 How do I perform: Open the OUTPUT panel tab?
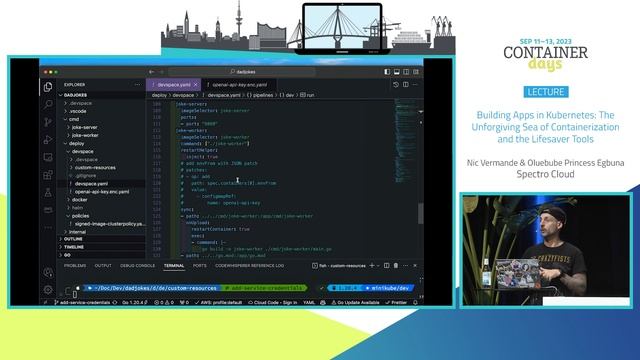tap(103, 266)
